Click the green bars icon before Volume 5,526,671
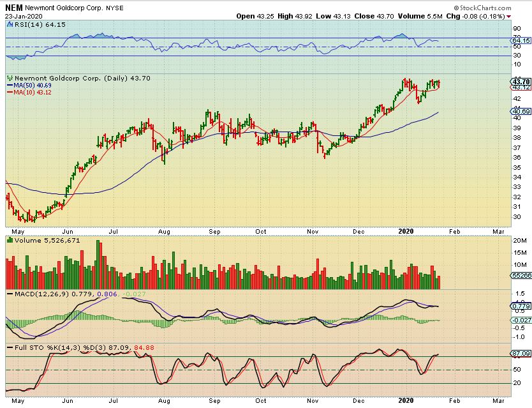532x408 pixels. coord(10,241)
